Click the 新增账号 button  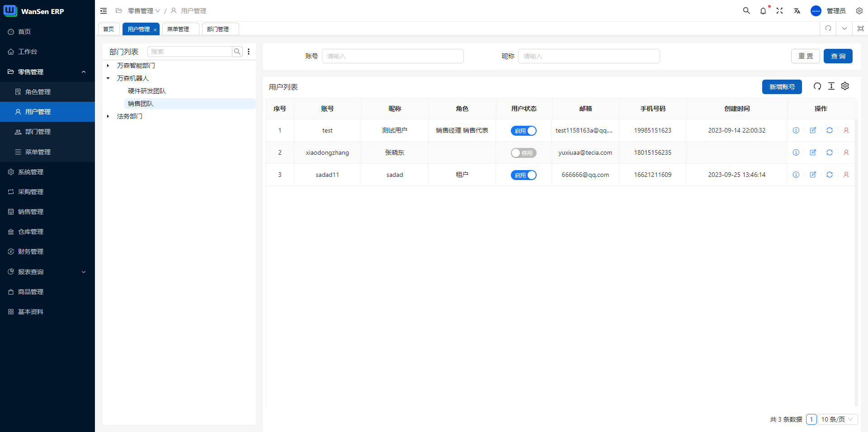point(782,87)
